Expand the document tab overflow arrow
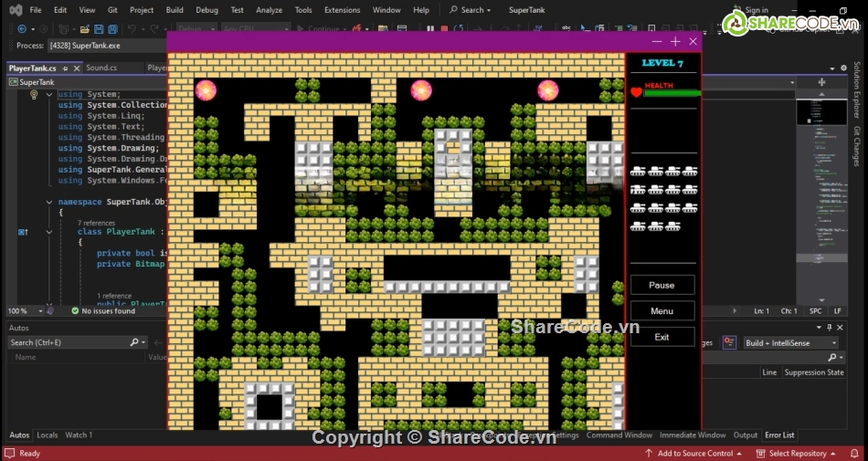The height and width of the screenshot is (461, 868). tap(831, 68)
